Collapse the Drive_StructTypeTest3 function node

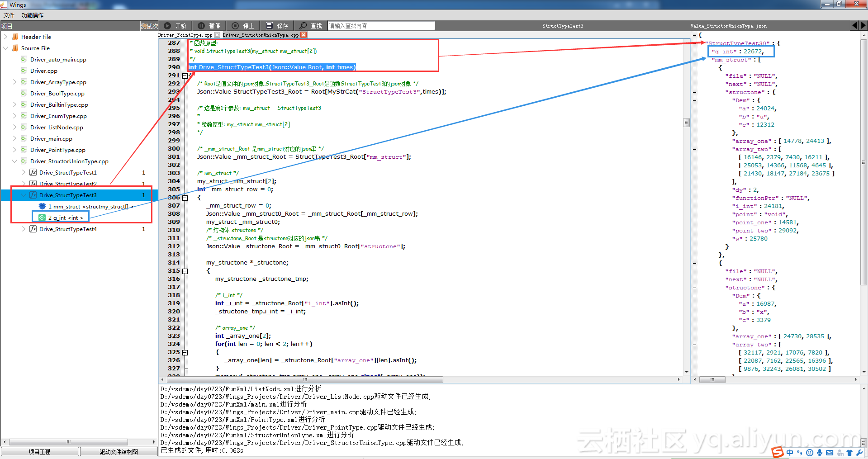coord(24,195)
